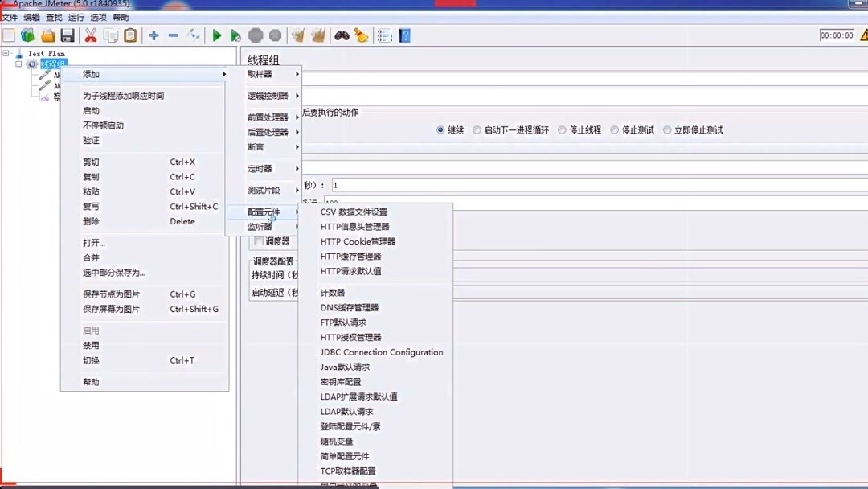Expand the 监听器 submenu
868x489 pixels.
259,228
